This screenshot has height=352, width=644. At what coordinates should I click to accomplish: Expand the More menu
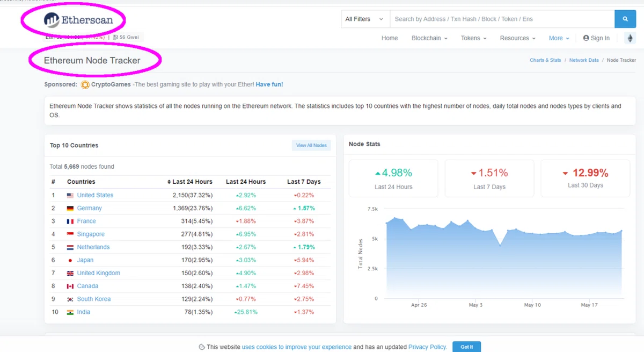(x=559, y=38)
